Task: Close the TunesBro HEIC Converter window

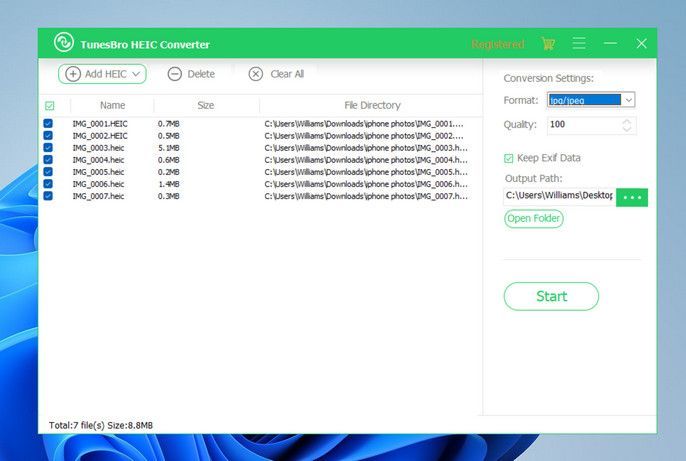Action: point(641,43)
